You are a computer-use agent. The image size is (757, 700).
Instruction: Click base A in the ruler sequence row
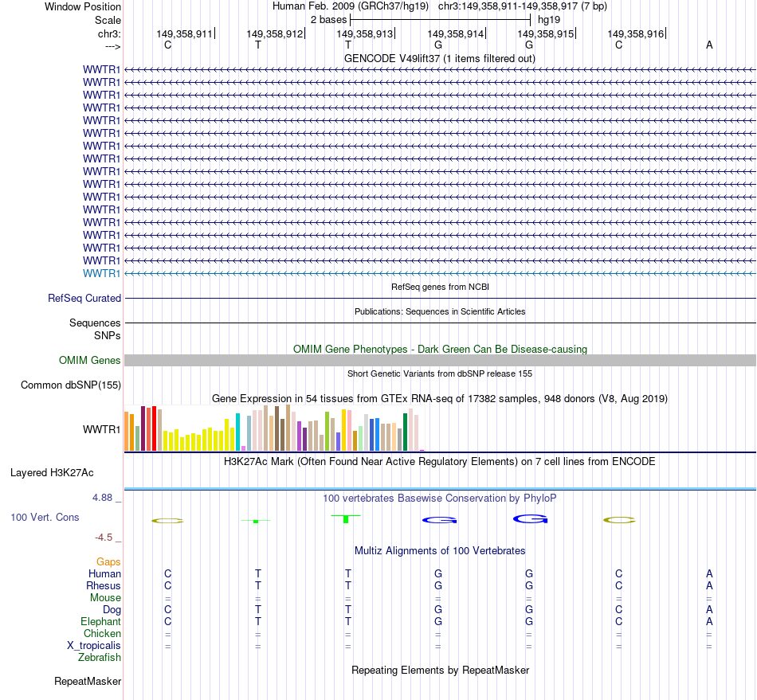[x=709, y=45]
